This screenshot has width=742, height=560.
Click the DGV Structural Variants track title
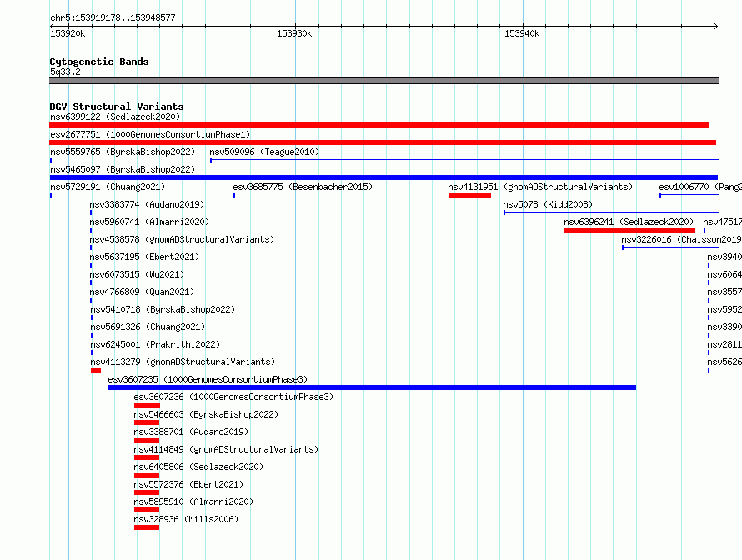click(117, 107)
